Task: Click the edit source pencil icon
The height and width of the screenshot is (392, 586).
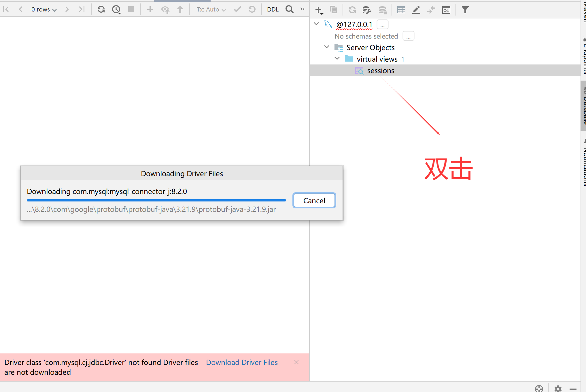Action: 416,10
